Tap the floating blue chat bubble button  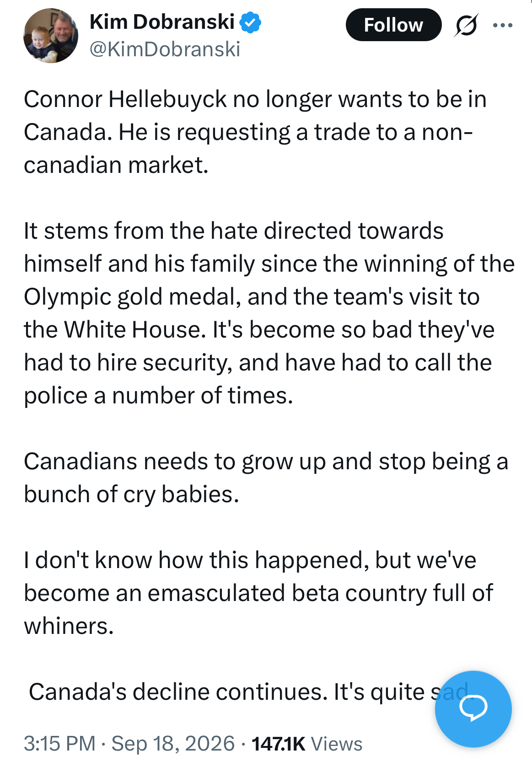point(473,709)
